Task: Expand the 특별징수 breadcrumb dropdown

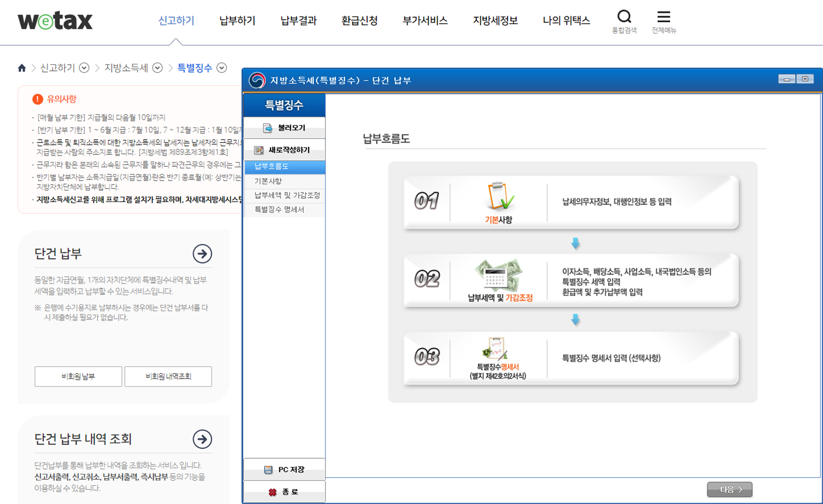Action: pos(222,68)
